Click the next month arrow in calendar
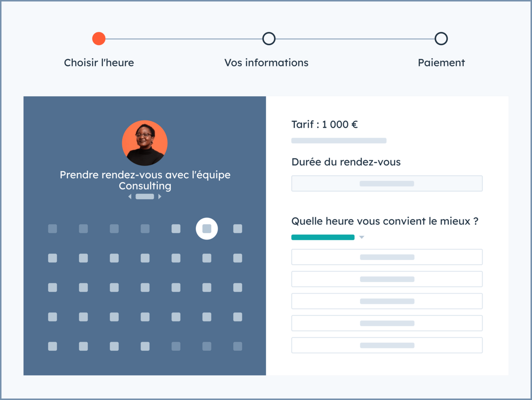This screenshot has width=532, height=400. pos(160,196)
